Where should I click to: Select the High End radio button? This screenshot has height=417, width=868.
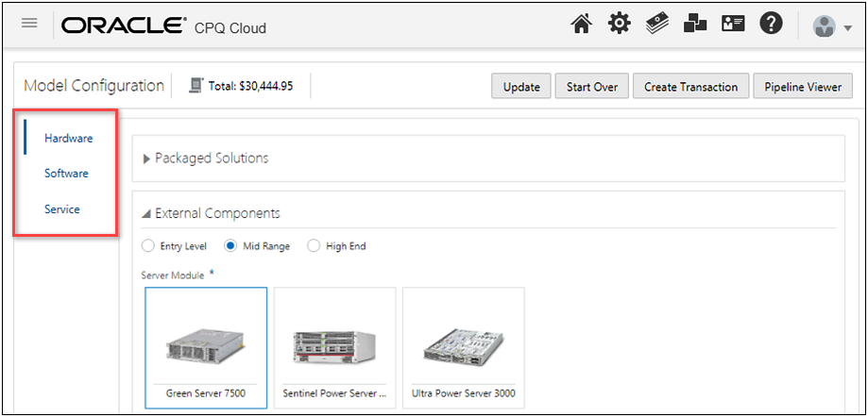pyautogui.click(x=314, y=246)
